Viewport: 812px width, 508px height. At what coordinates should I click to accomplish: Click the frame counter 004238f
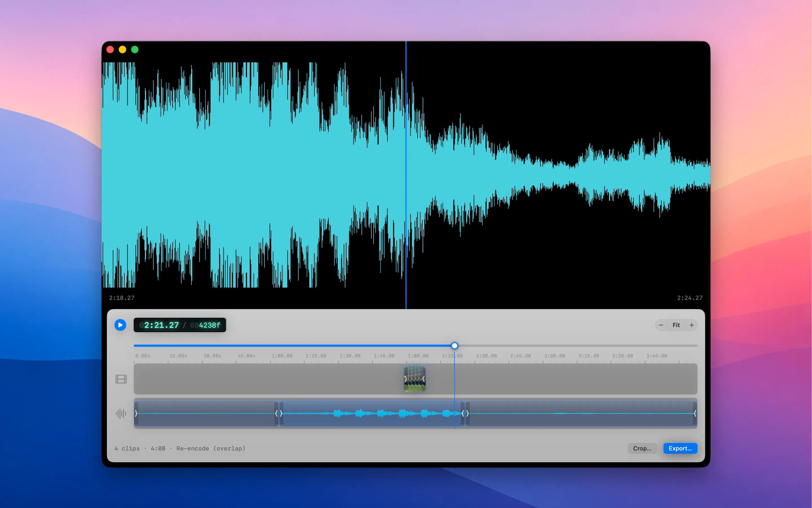pos(205,325)
